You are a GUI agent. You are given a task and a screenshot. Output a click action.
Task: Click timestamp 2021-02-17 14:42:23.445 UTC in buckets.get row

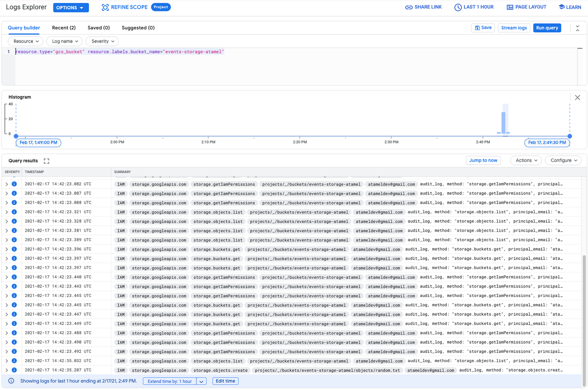[x=58, y=305]
